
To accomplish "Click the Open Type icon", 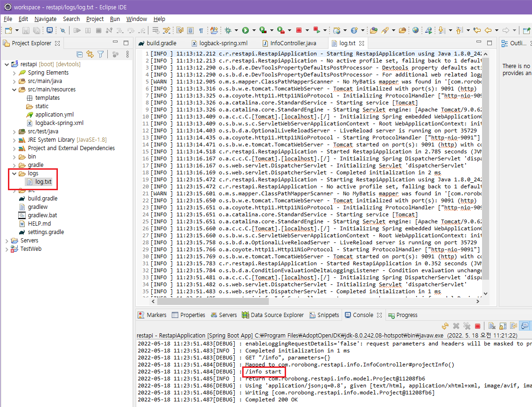I will 373,30.
